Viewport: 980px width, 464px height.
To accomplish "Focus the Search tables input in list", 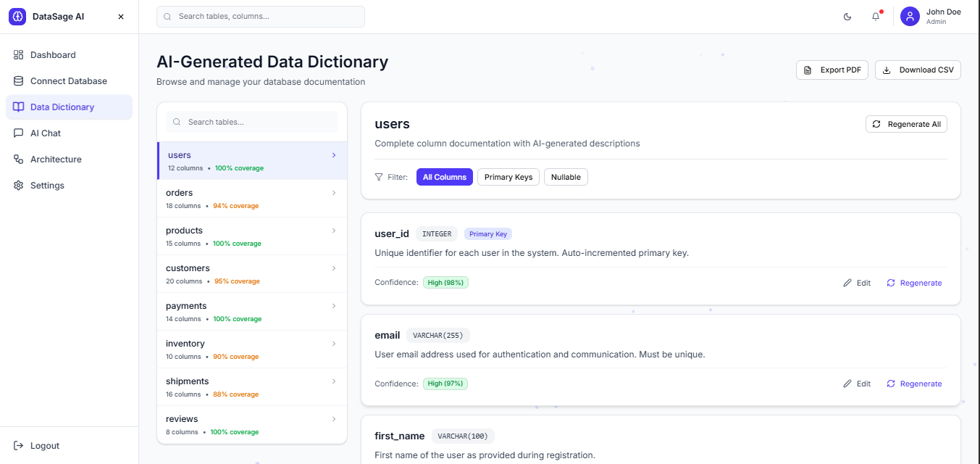I will (252, 122).
